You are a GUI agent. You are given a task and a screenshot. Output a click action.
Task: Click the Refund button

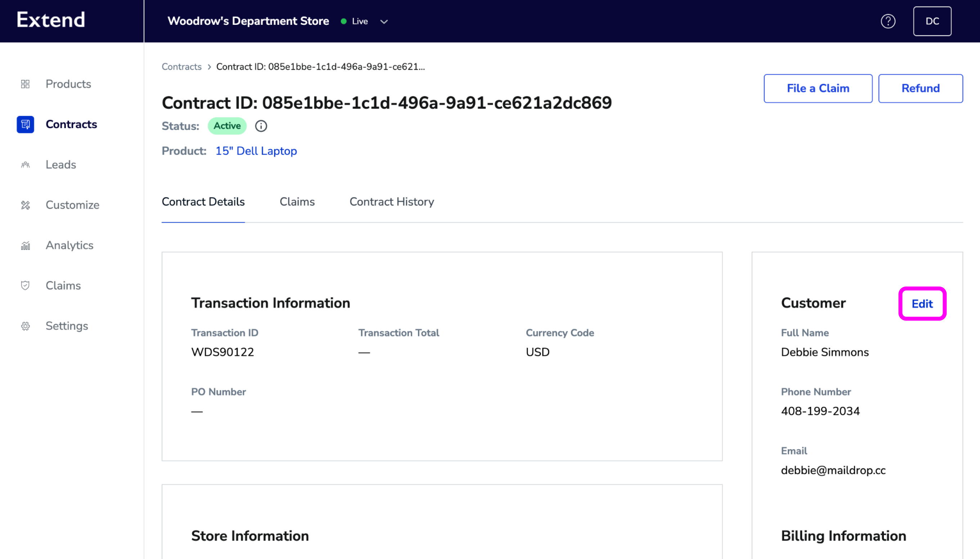pos(921,88)
